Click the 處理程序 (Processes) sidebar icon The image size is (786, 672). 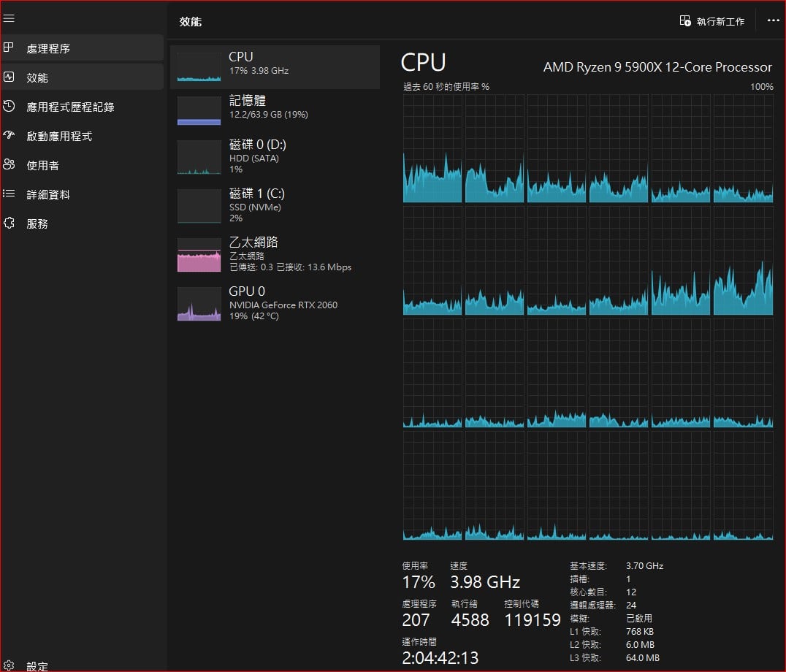(9, 48)
